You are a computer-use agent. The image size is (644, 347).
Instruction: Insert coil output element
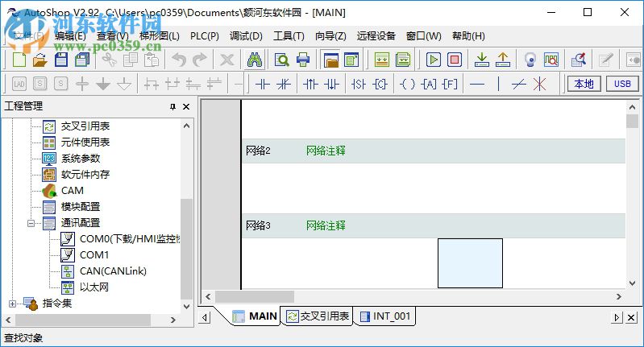point(407,84)
